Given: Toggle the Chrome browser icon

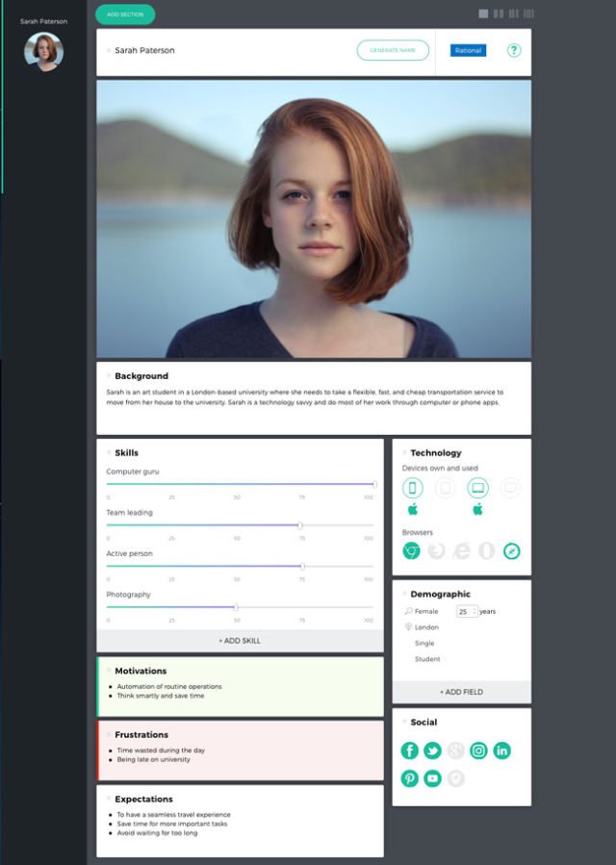Looking at the screenshot, I should 411,550.
